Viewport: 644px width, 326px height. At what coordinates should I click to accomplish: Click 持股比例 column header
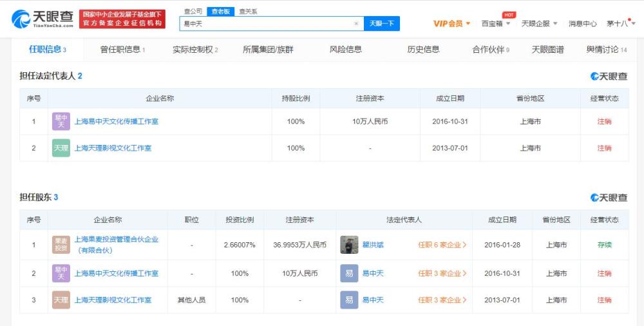pos(296,99)
